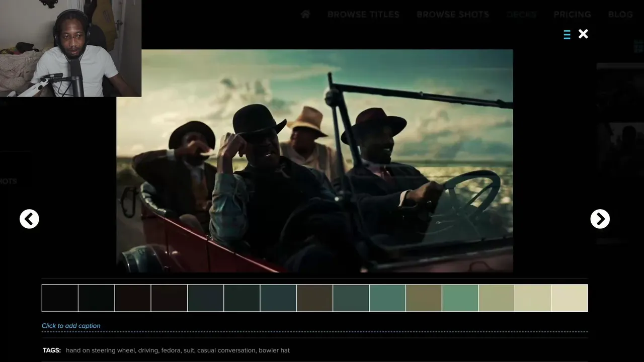Open Blog menu item
The height and width of the screenshot is (362, 644).
[x=620, y=15]
